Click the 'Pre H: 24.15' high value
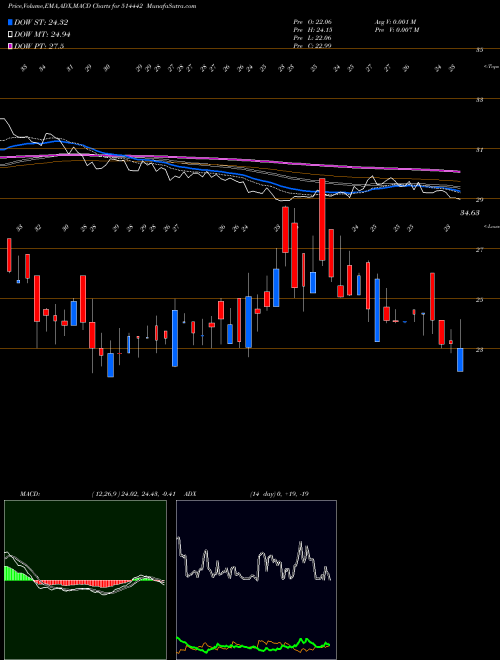The width and height of the screenshot is (500, 660). click(x=313, y=30)
